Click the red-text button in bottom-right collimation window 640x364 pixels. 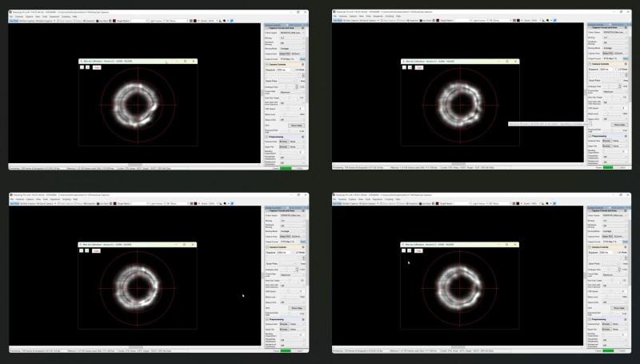[418, 250]
